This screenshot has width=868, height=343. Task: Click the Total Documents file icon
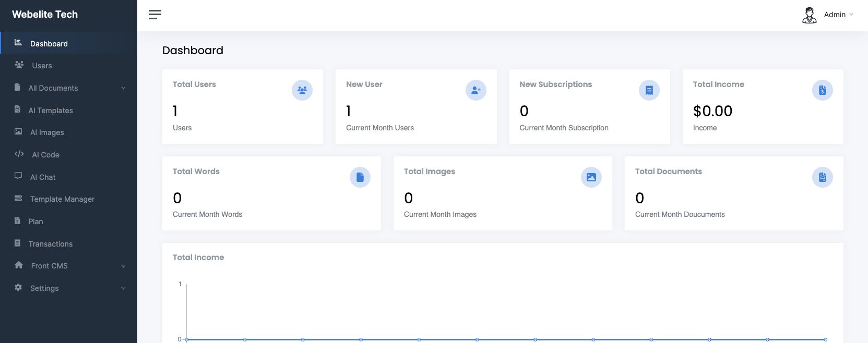(822, 177)
